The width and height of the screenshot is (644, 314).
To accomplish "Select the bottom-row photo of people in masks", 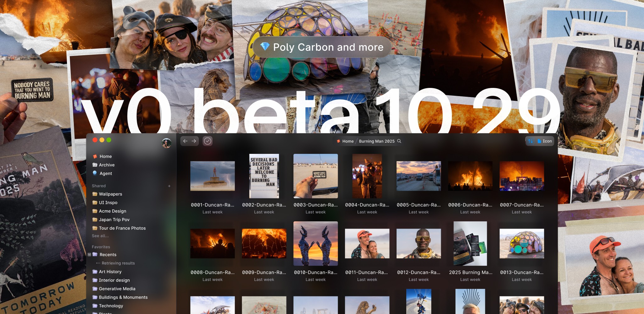I will pos(522,305).
